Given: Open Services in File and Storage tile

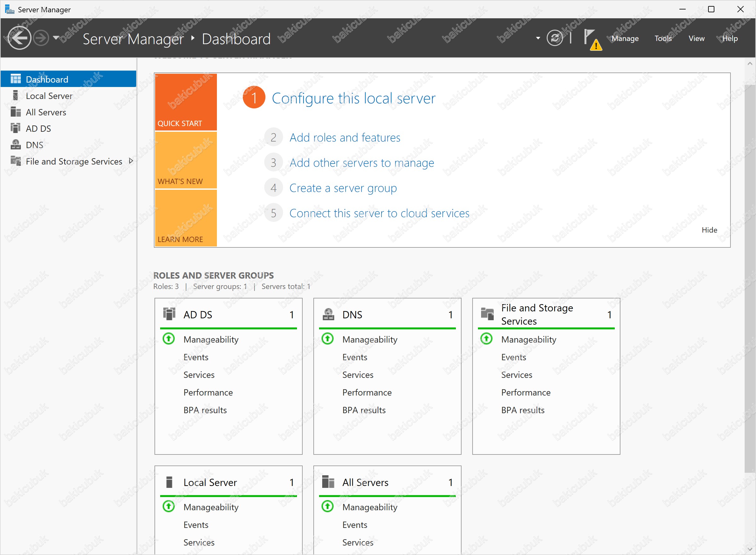Looking at the screenshot, I should coord(517,375).
